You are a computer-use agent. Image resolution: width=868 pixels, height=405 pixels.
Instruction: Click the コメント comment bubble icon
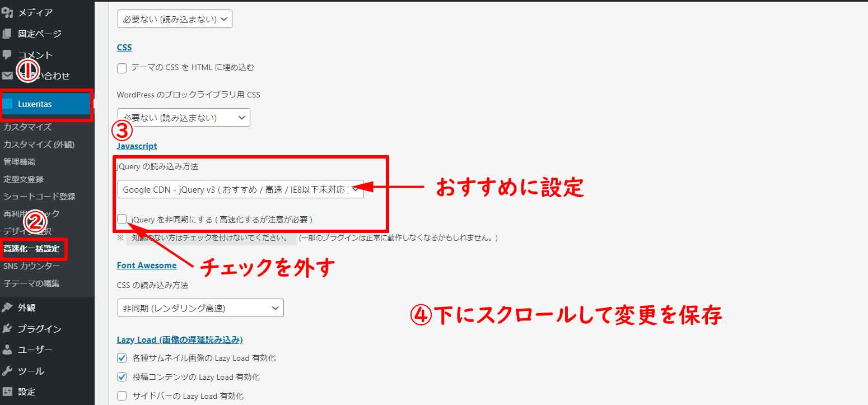tap(7, 55)
